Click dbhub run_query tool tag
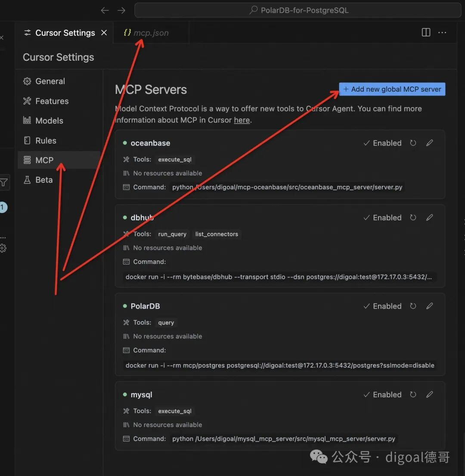 pyautogui.click(x=172, y=234)
